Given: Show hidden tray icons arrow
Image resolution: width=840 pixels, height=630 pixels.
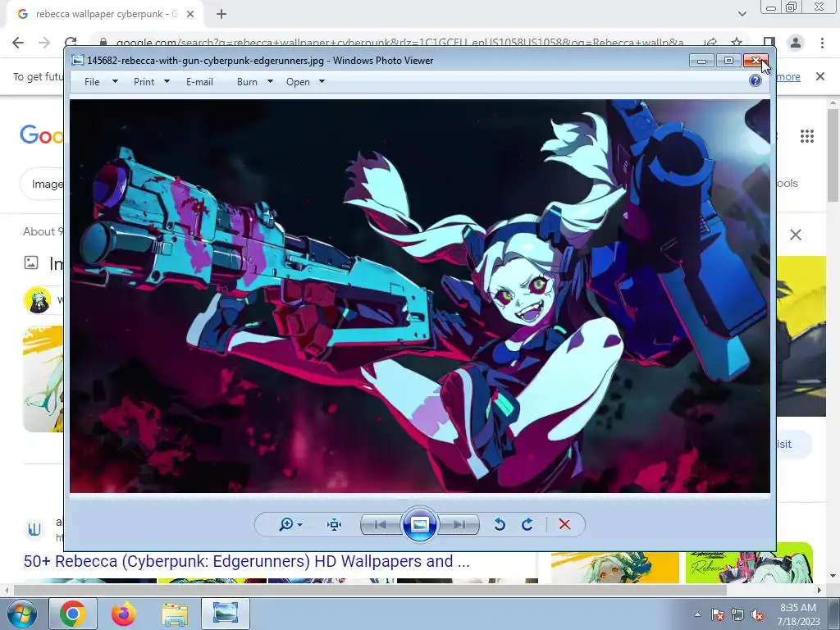Looking at the screenshot, I should [x=697, y=614].
